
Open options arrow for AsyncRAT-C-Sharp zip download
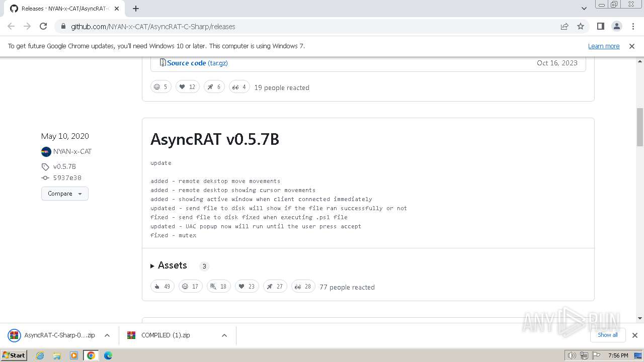click(x=107, y=335)
